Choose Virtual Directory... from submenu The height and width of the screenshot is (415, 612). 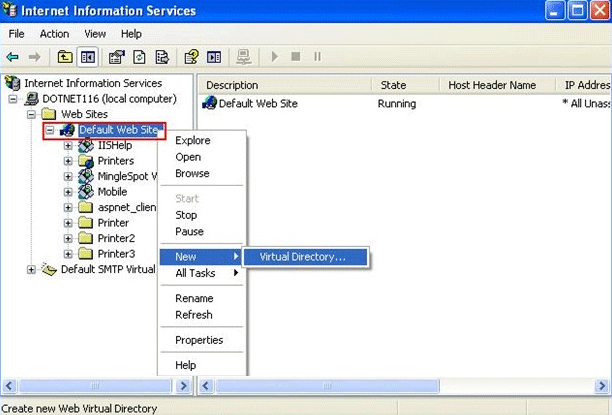tap(305, 257)
